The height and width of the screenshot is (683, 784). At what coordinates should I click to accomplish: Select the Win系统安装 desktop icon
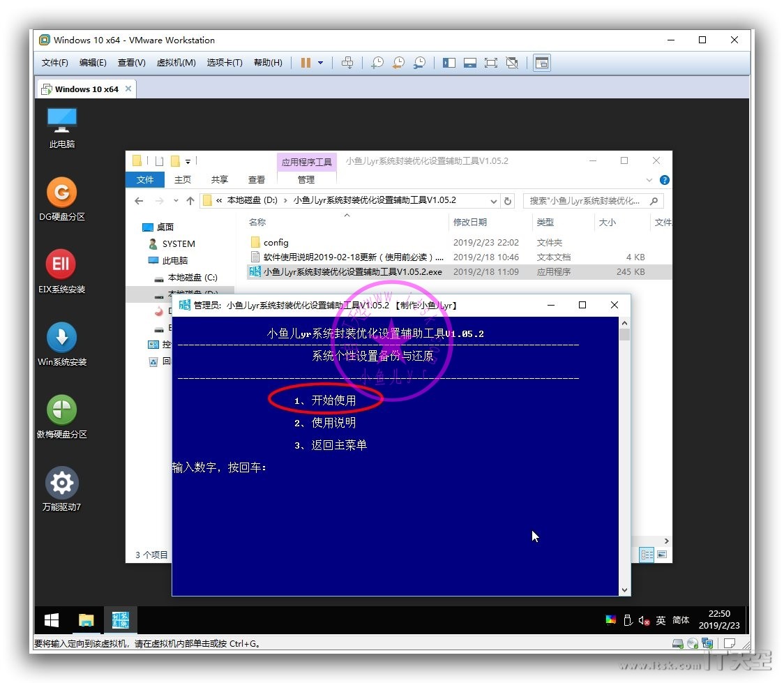[61, 345]
